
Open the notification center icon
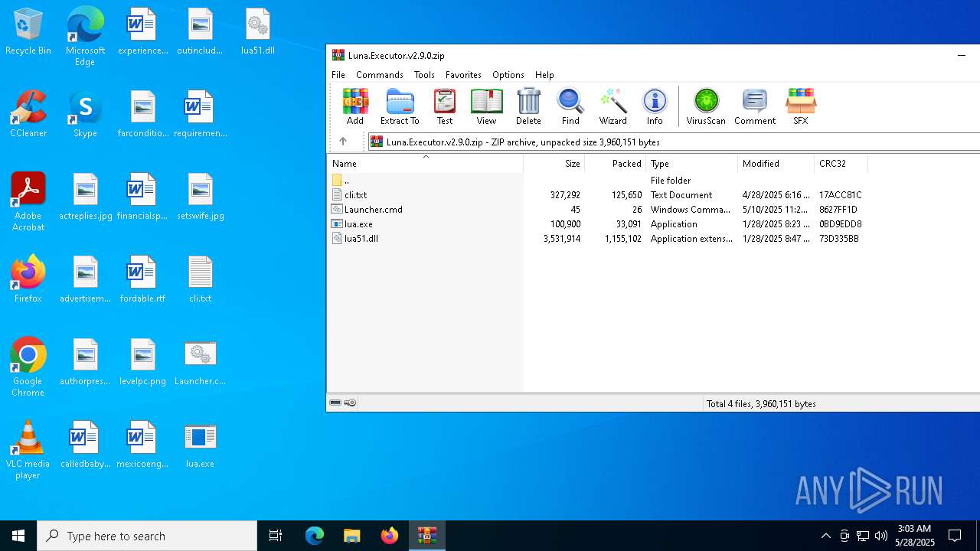point(955,536)
